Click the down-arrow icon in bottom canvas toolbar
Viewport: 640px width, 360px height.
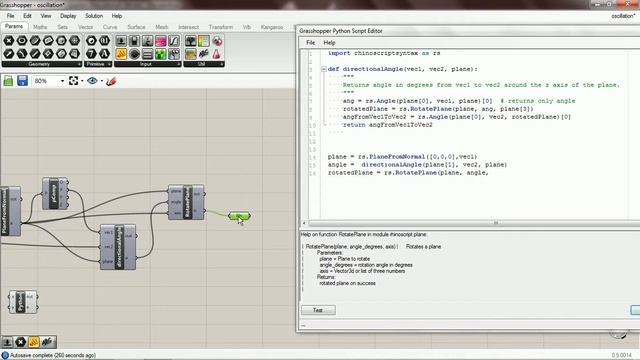pyautogui.click(x=7, y=342)
